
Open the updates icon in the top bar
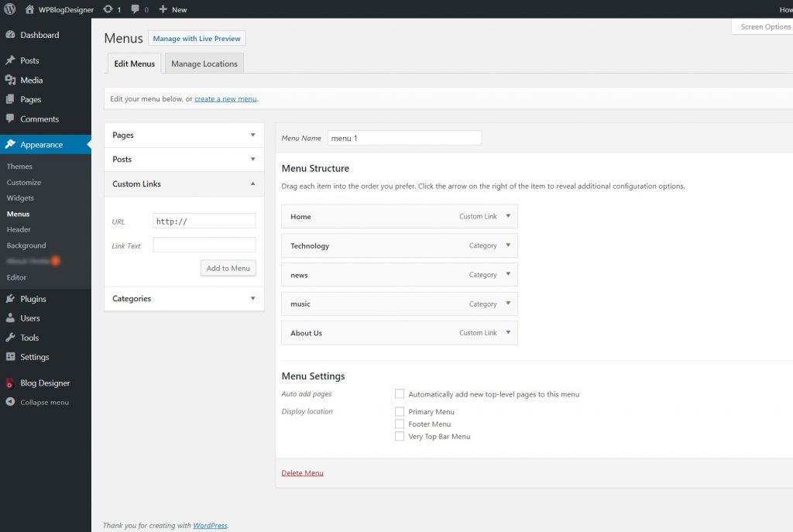[107, 9]
